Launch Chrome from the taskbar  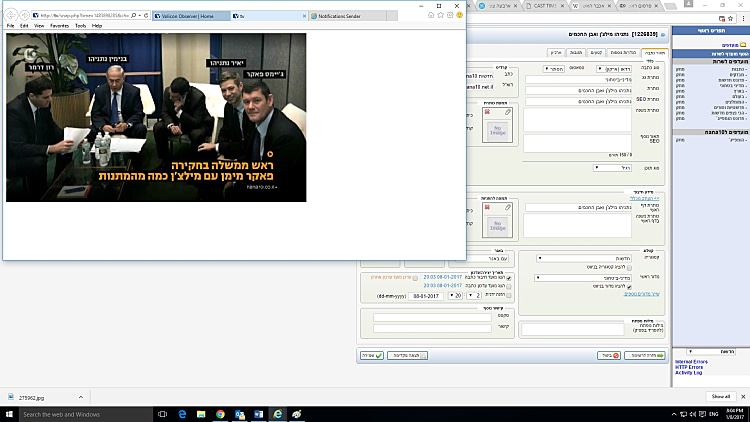[220, 414]
